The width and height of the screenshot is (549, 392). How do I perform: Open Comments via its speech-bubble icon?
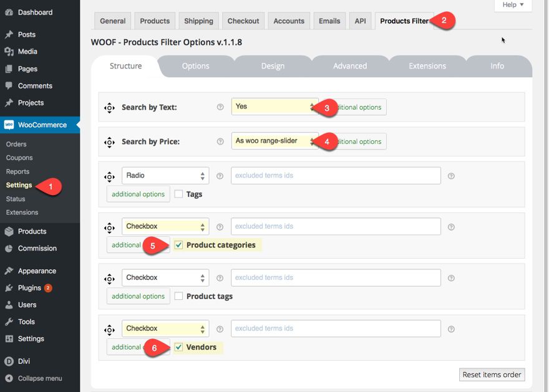pyautogui.click(x=9, y=86)
